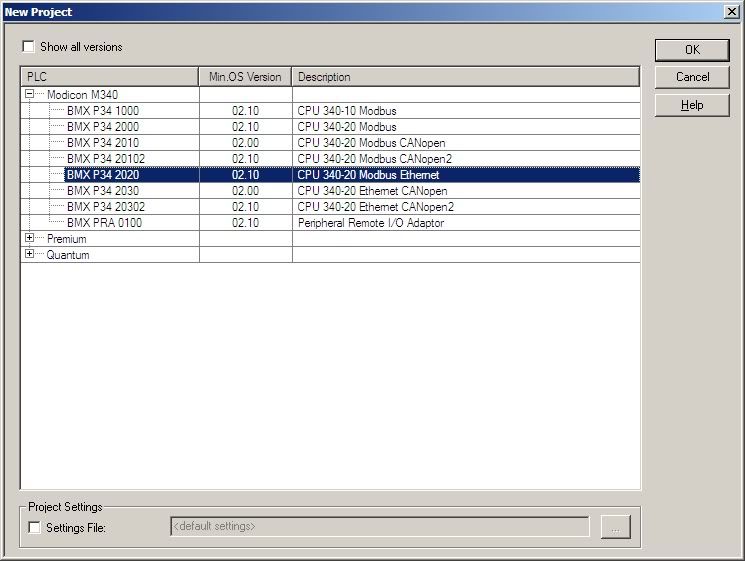
Task: Click the Description column header
Action: pos(466,76)
